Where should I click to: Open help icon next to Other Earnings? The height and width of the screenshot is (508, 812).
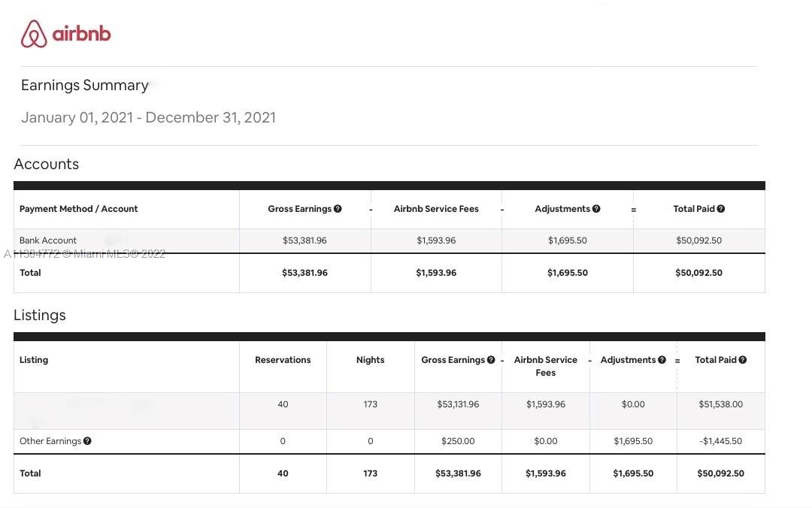click(87, 440)
